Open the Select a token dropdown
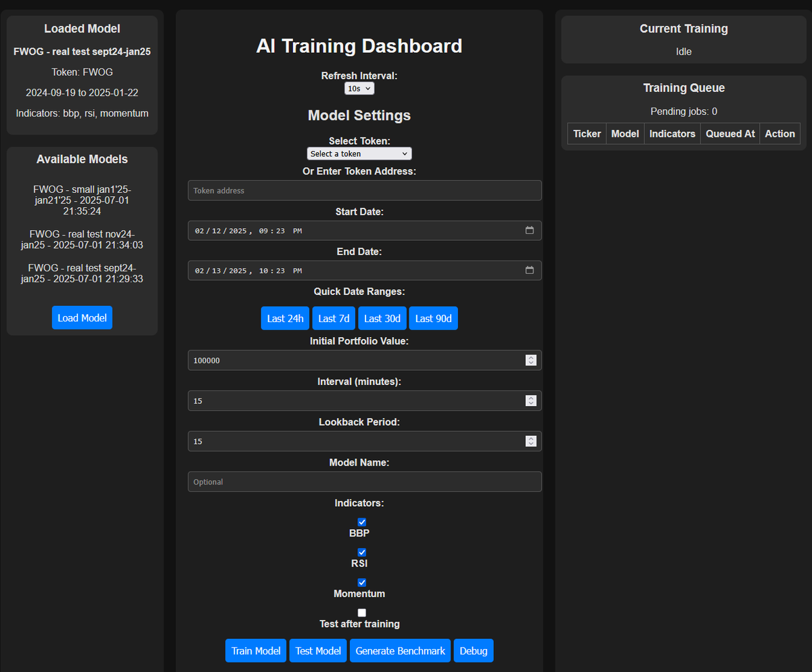Image resolution: width=812 pixels, height=672 pixels. coord(359,154)
